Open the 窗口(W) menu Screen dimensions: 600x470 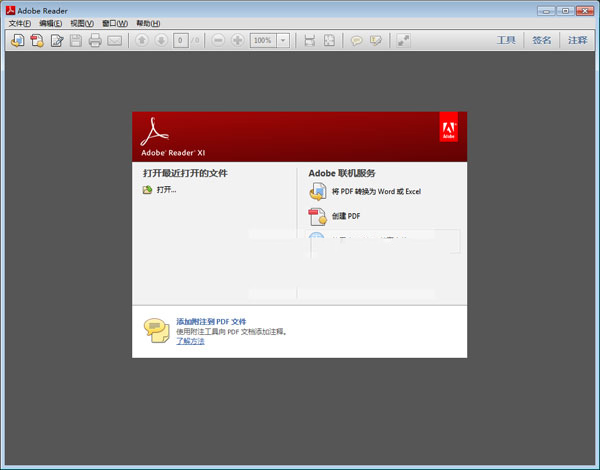point(115,23)
